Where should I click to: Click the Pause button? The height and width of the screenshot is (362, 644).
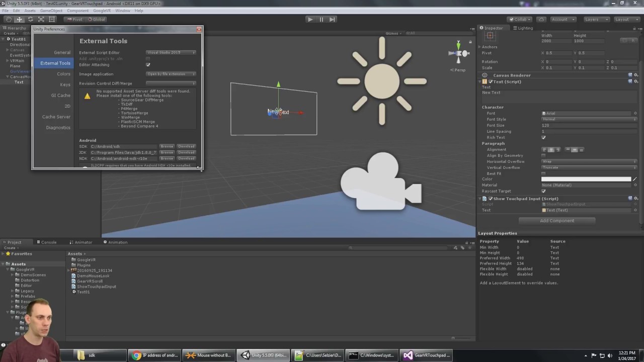(x=321, y=19)
